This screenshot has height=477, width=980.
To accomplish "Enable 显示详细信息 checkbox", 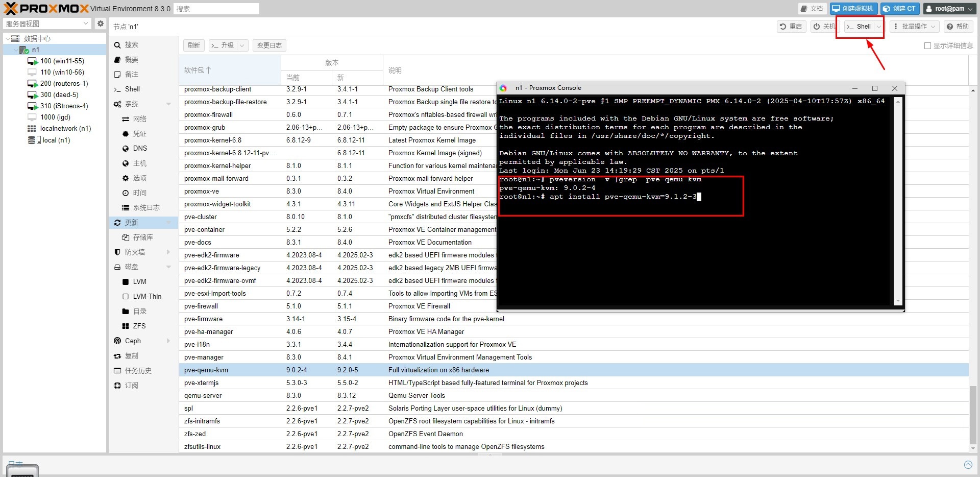I will click(927, 45).
